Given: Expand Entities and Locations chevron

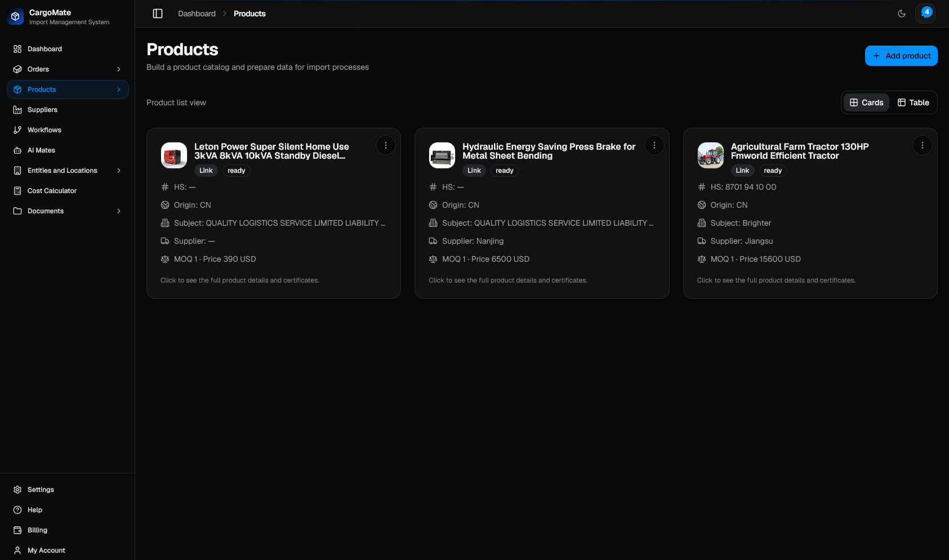Looking at the screenshot, I should (x=119, y=171).
